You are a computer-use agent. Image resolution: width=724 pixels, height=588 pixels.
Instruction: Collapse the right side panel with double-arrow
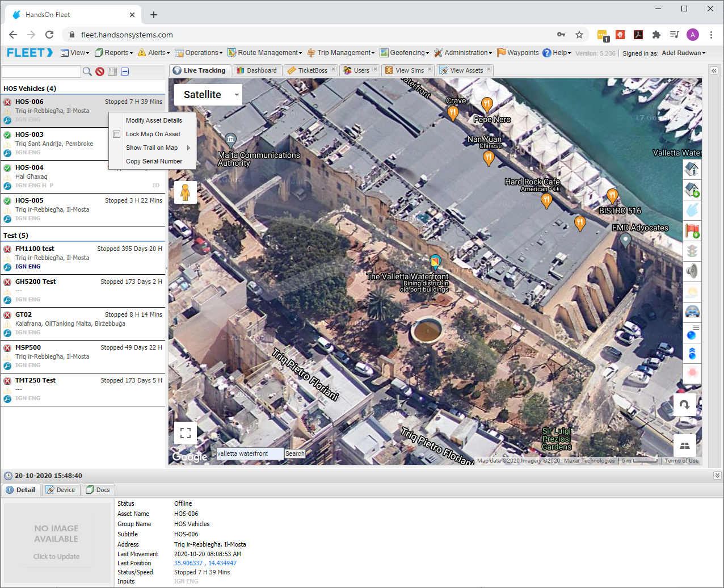click(x=714, y=71)
